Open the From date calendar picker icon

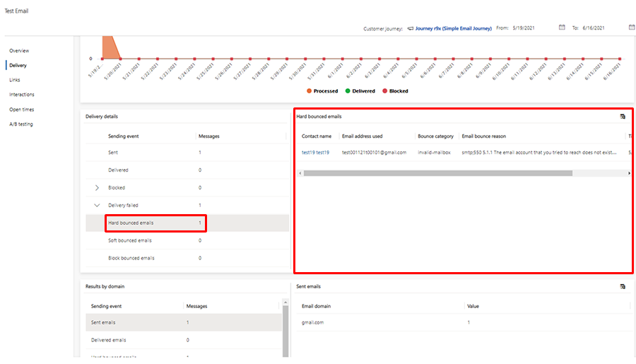(562, 27)
